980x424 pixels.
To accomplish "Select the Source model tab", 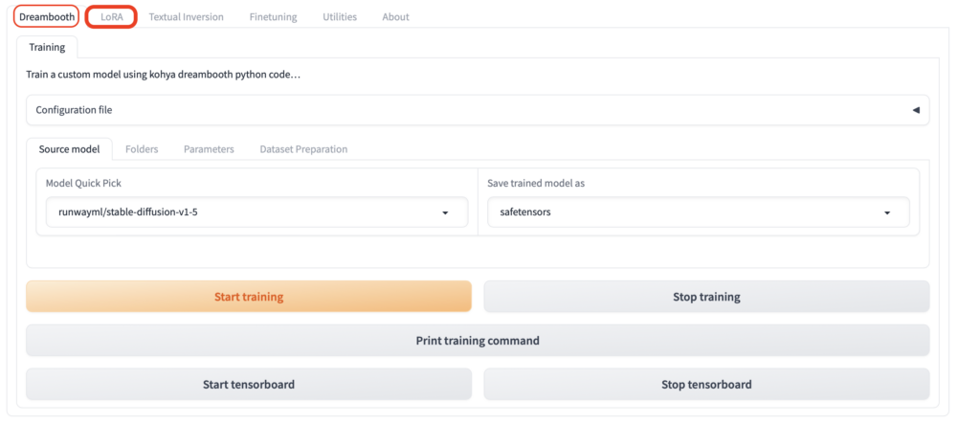I will pyautogui.click(x=69, y=149).
